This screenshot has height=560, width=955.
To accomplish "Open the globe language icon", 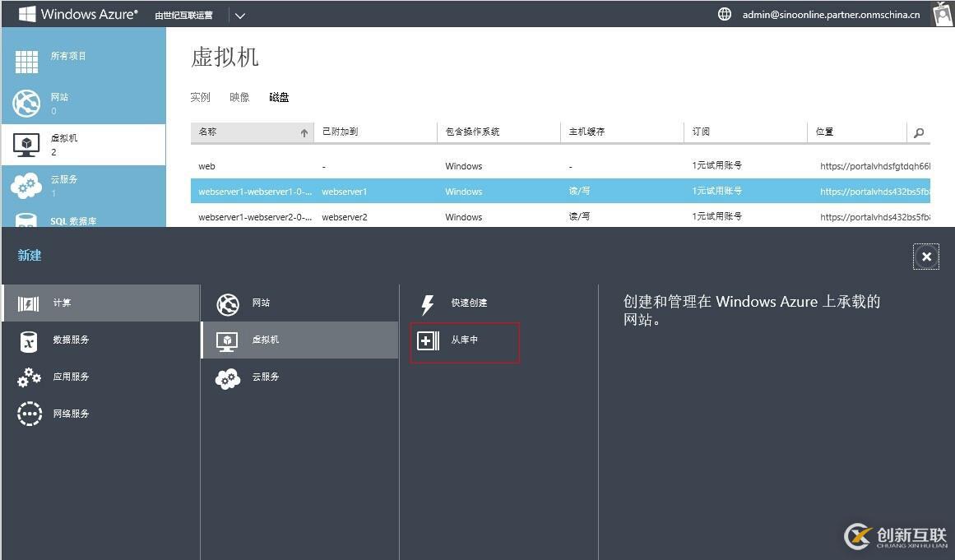I will coord(724,14).
